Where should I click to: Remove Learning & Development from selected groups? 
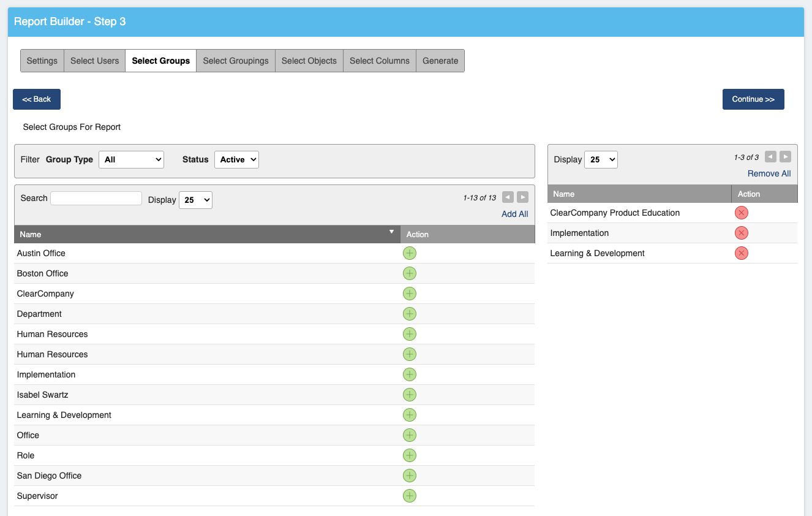click(x=742, y=253)
